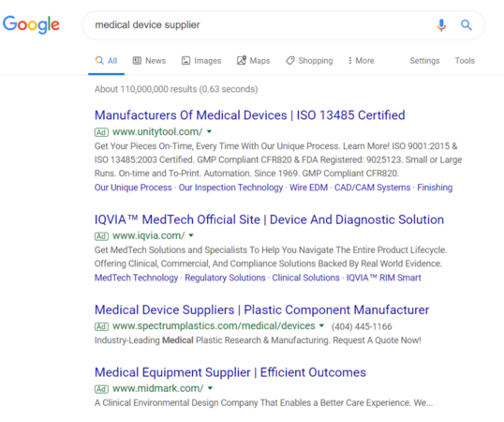Open the Maps tab
Screen dimensions: 504x422
tap(254, 61)
